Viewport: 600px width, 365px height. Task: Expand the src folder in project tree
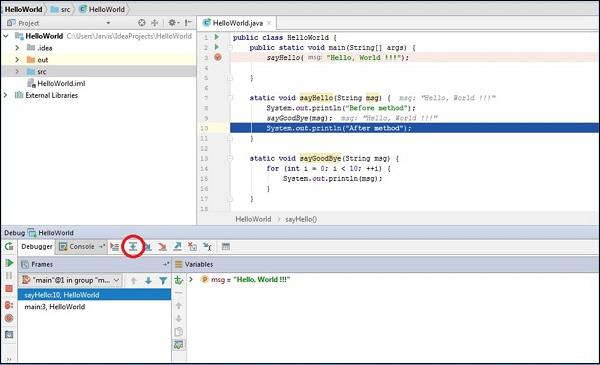pyautogui.click(x=17, y=72)
